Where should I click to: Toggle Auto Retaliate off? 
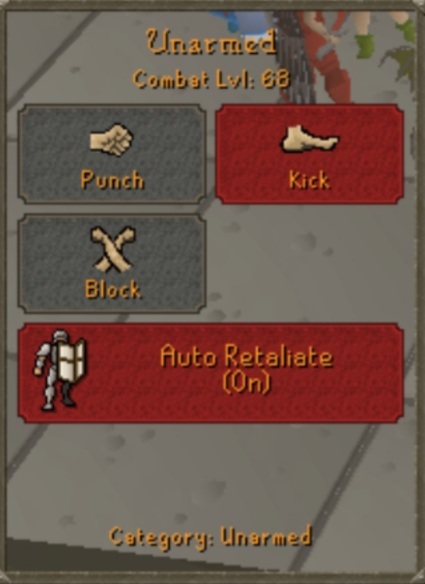[211, 373]
